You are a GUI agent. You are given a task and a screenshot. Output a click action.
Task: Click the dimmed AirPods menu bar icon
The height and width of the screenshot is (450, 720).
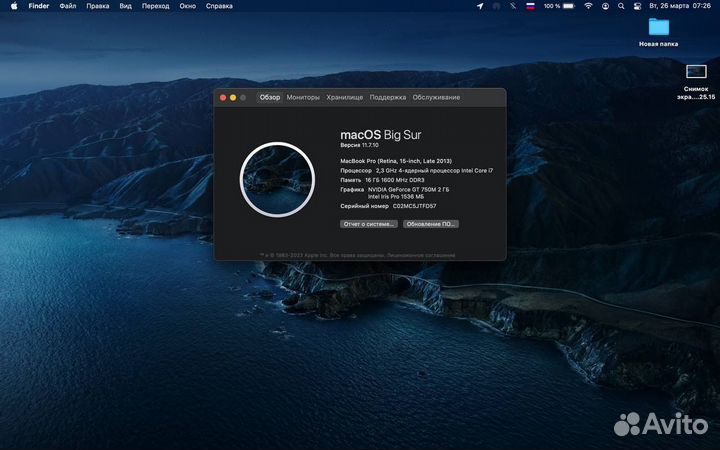pos(496,6)
